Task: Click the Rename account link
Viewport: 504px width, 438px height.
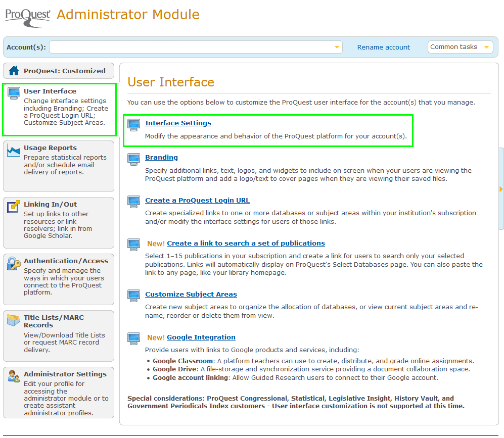Action: [384, 47]
